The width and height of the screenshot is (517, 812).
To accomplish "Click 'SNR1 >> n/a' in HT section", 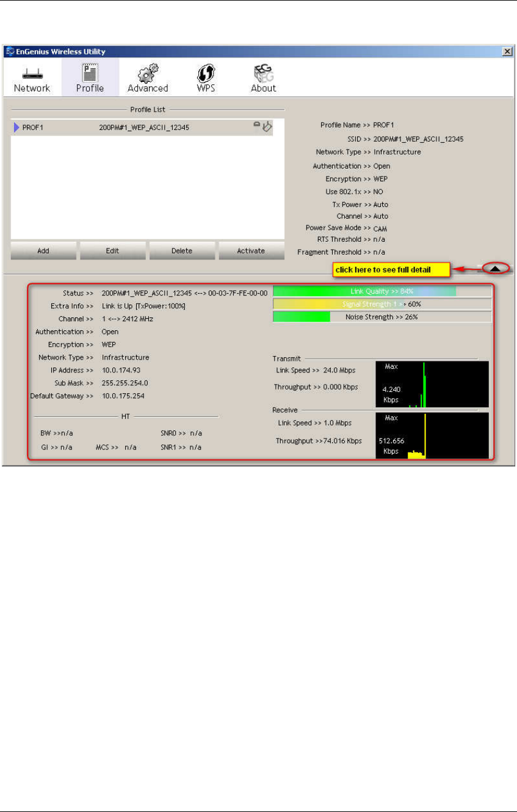I will (181, 447).
